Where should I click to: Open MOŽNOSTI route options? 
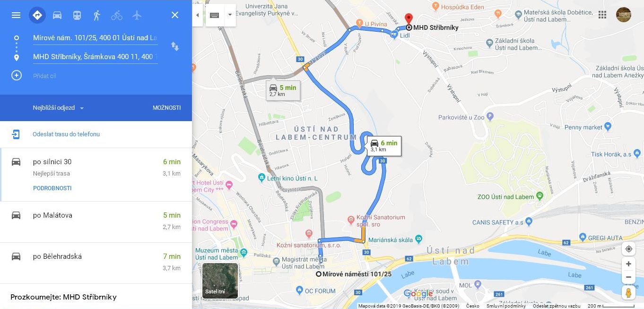pyautogui.click(x=167, y=108)
